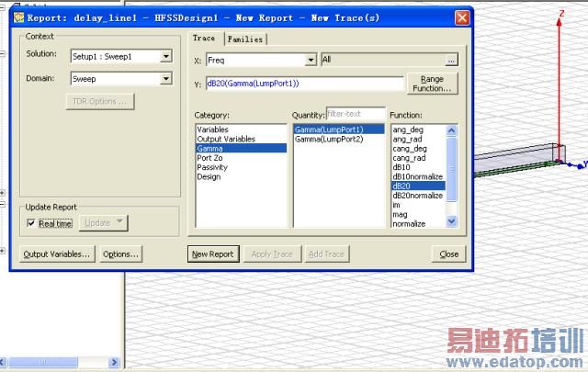Click the Apply Trace button
This screenshot has height=372, width=588.
pyautogui.click(x=272, y=254)
